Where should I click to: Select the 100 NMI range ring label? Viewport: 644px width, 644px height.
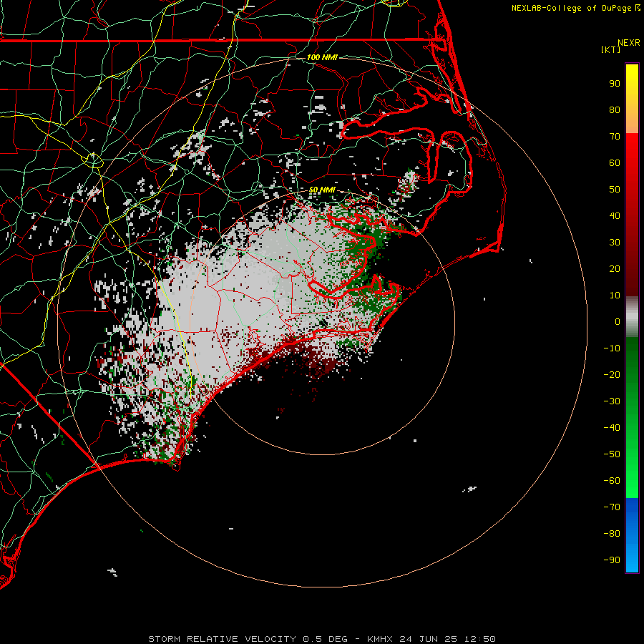tap(322, 57)
